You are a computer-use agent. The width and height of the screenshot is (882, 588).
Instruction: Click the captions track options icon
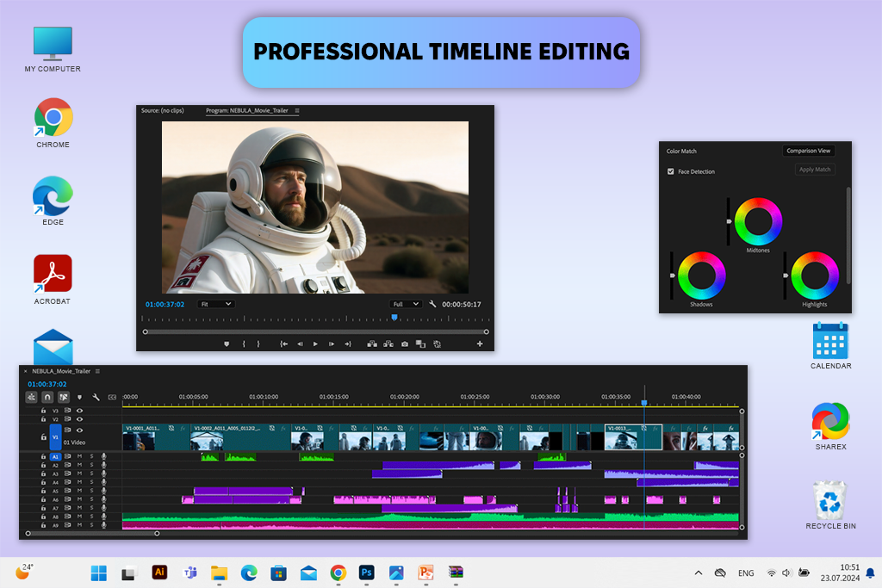112,398
